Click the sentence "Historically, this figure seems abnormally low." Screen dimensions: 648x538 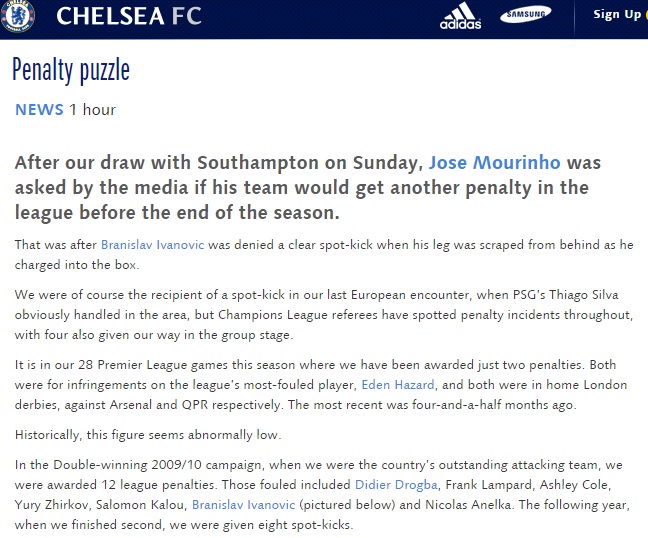148,435
